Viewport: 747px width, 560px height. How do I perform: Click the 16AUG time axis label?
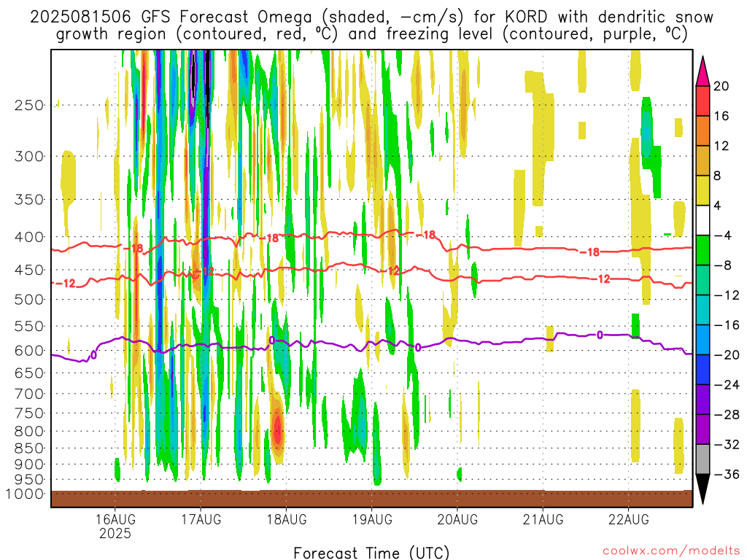[115, 519]
